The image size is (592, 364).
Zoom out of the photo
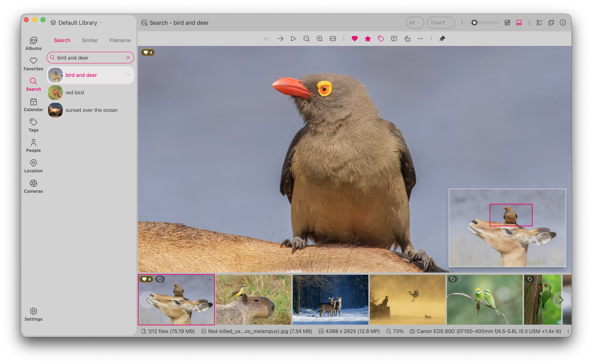(x=306, y=39)
